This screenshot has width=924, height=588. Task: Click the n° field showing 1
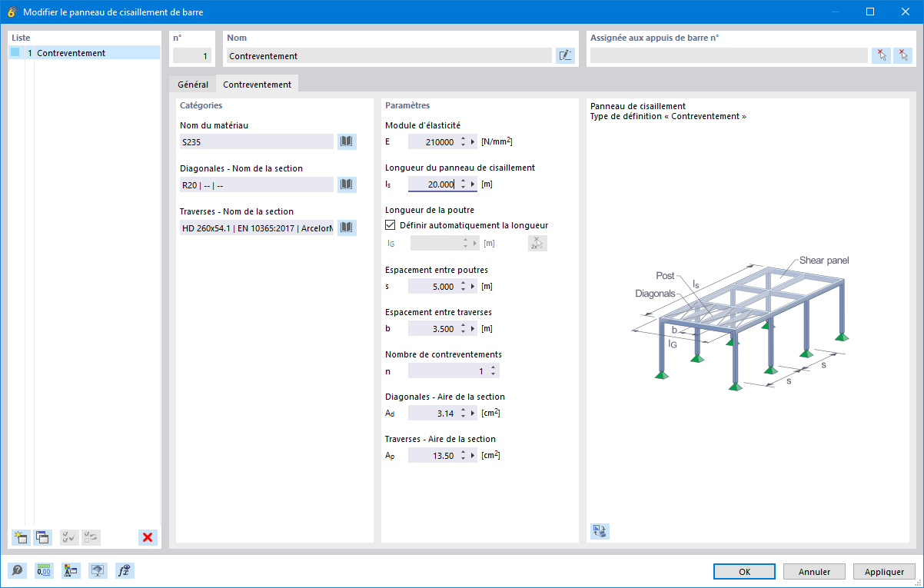point(191,55)
